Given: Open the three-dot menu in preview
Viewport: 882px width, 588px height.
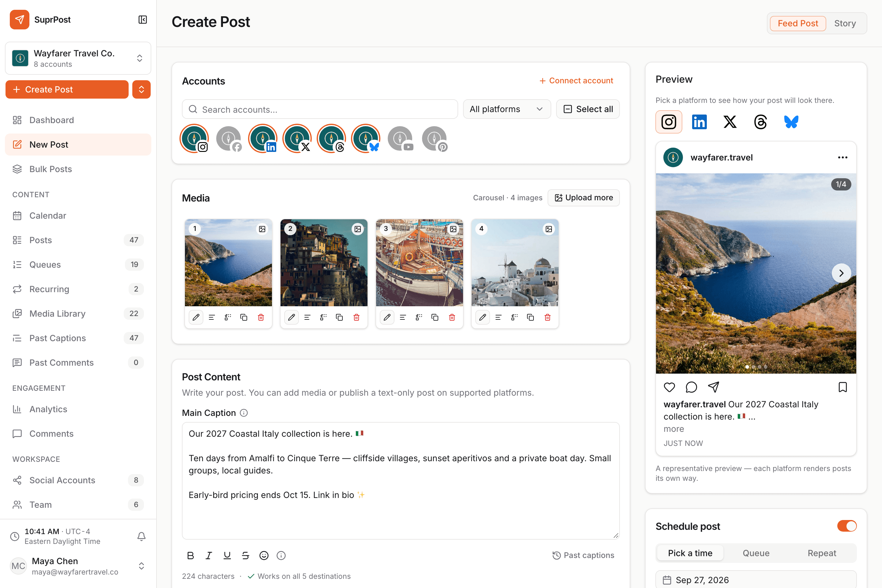Looking at the screenshot, I should tap(842, 157).
